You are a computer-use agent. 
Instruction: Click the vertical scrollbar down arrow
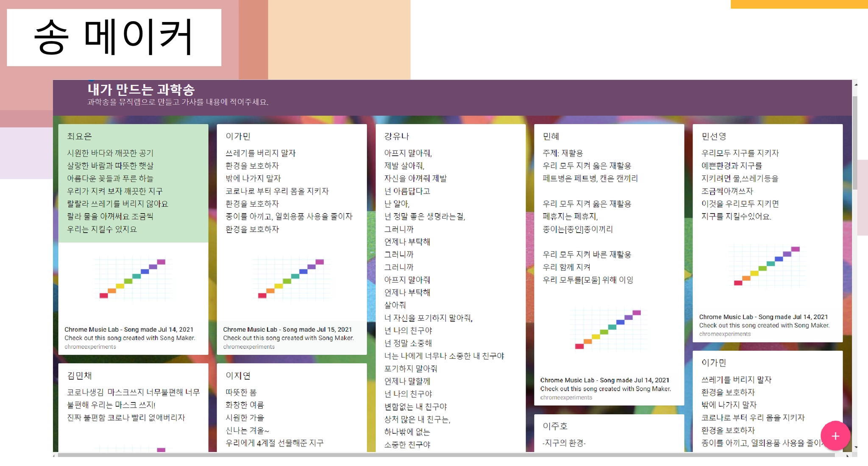click(855, 447)
